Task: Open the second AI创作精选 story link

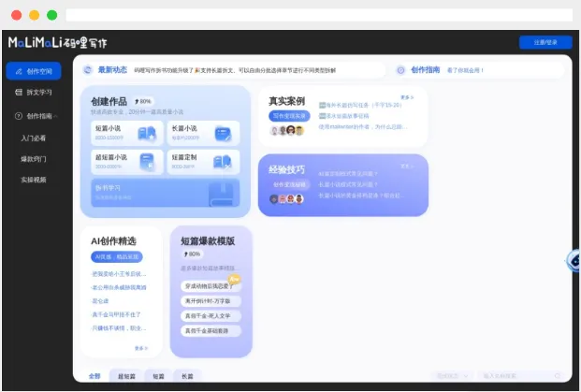Action: click(x=119, y=287)
